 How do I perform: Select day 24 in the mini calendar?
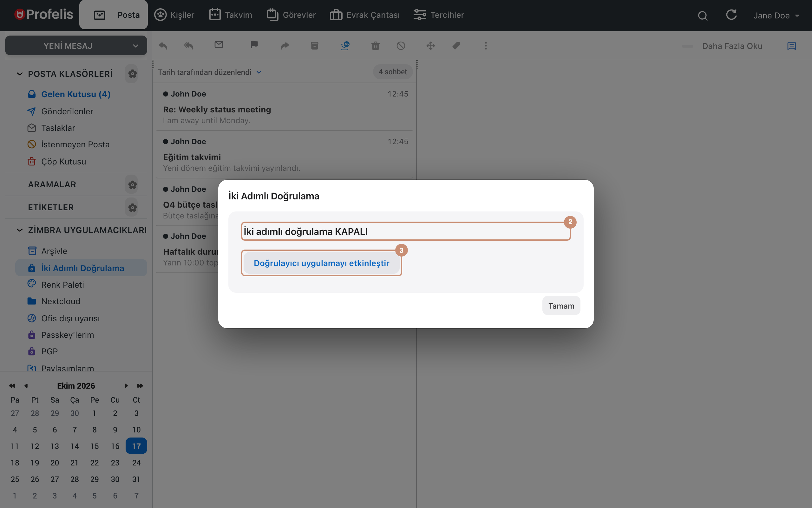(136, 463)
